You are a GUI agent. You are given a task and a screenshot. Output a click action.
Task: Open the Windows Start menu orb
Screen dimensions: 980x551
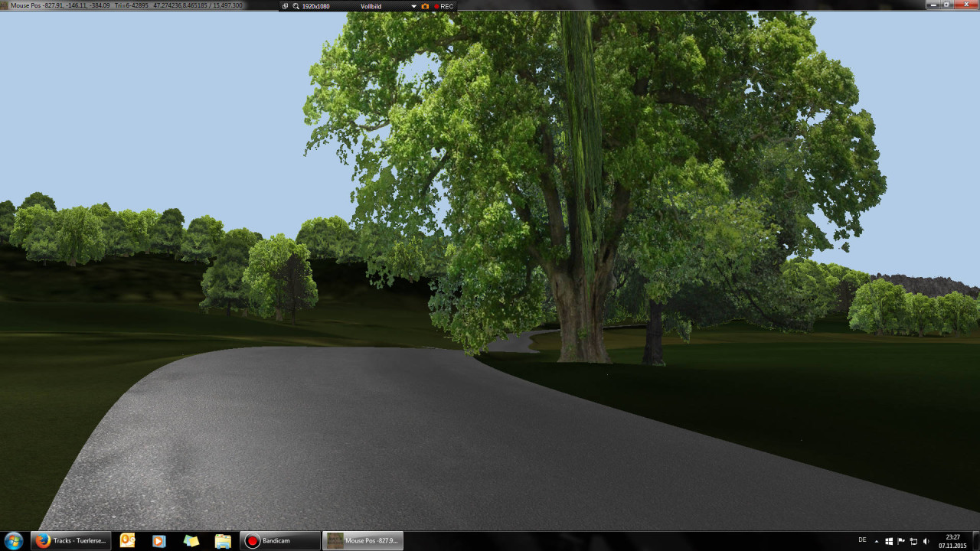click(x=14, y=540)
